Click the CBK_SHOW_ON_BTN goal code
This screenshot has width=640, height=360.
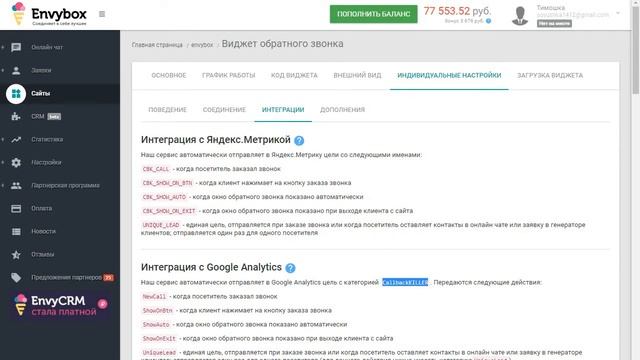pyautogui.click(x=167, y=183)
